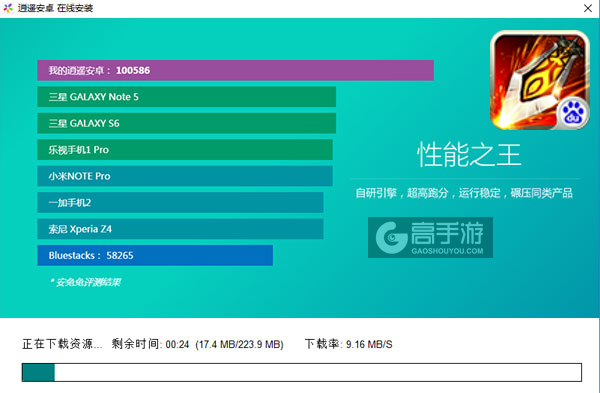Click the 下载率 9.16 MB/S speed text
Screen dimensions: 600x393
(x=348, y=344)
